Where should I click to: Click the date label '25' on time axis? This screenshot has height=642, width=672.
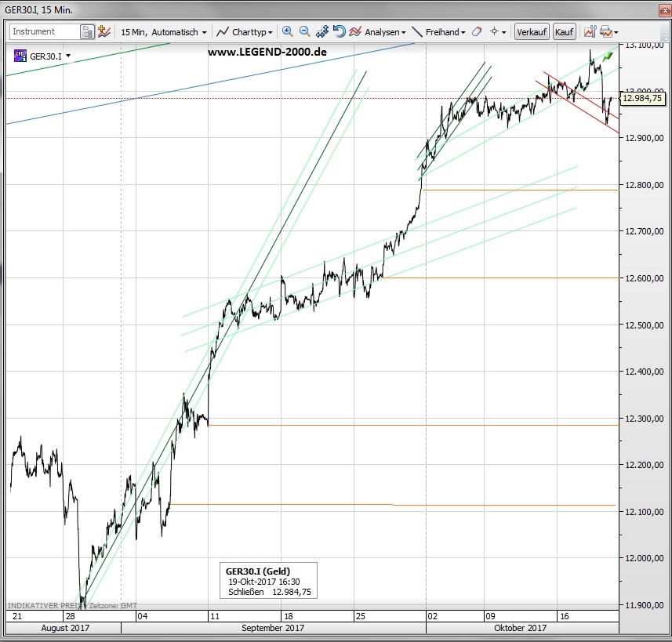361,616
